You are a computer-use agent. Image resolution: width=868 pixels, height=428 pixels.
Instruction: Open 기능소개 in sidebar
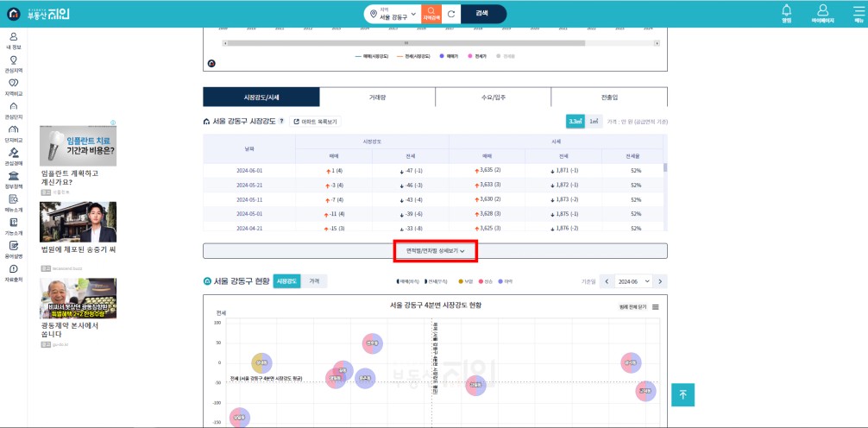coord(13,227)
